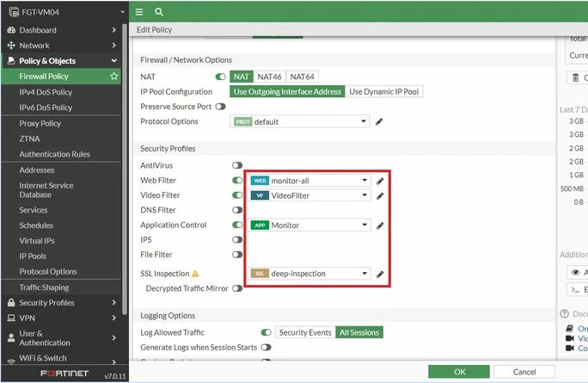588x383 pixels.
Task: Select the NAT64 option
Action: [x=303, y=77]
